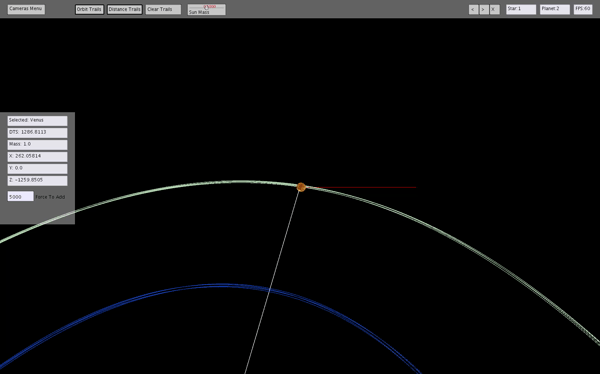Select the Z coordinate field

38,181
